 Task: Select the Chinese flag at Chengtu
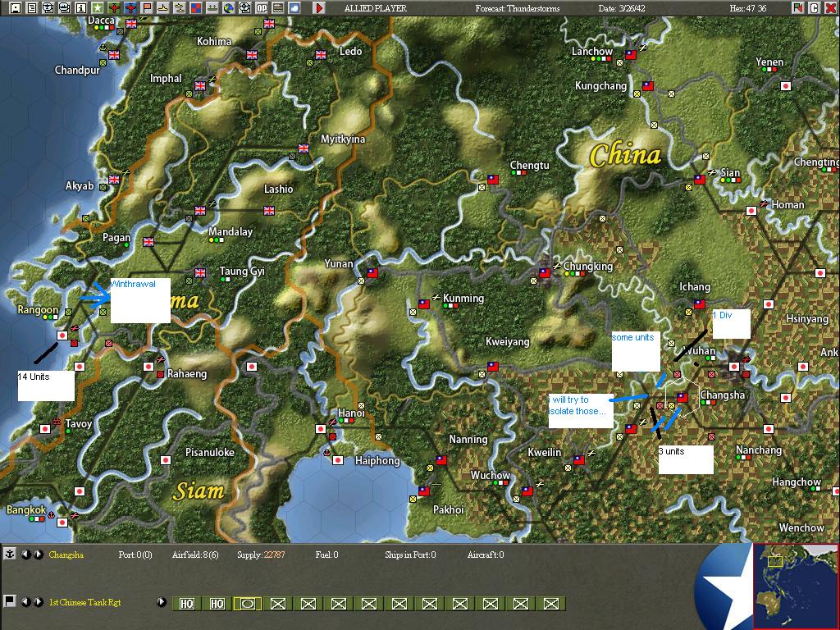(x=493, y=180)
